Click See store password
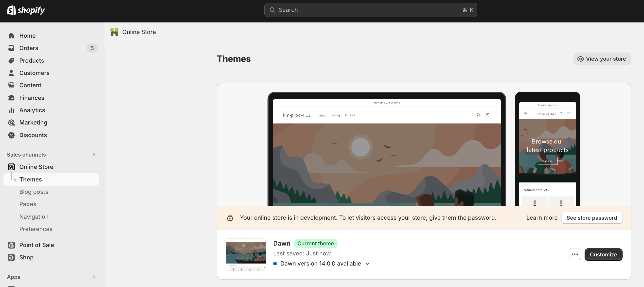The height and width of the screenshot is (287, 644). (591, 218)
